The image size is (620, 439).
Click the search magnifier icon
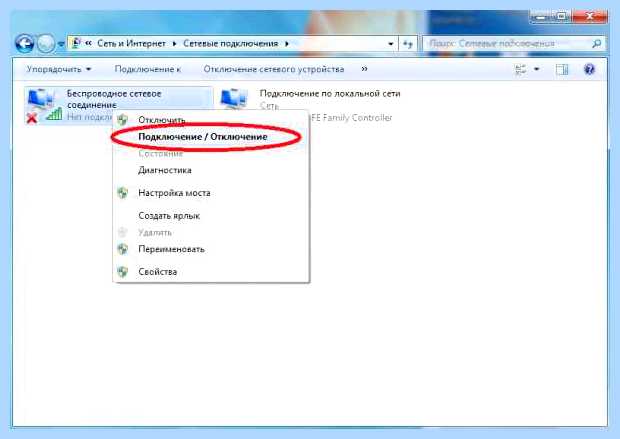(x=597, y=44)
